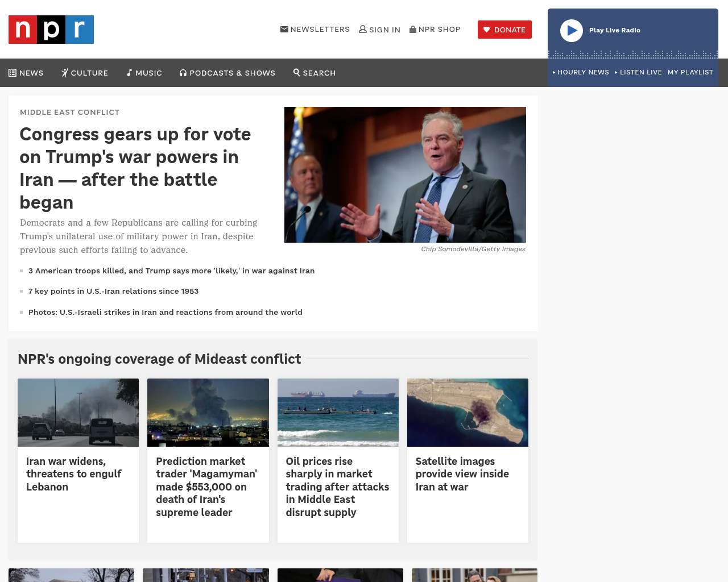This screenshot has width=728, height=582.
Task: Click the satellite image of Iran thumbnail
Action: (468, 413)
